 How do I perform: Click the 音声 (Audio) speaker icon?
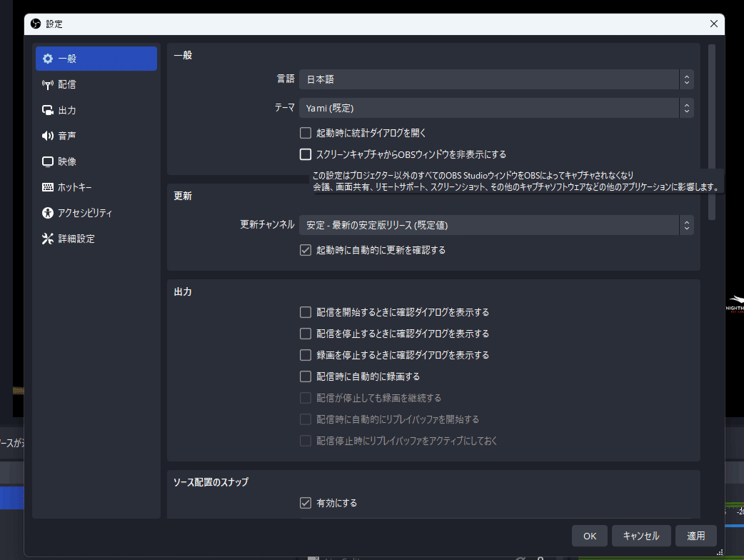pyautogui.click(x=47, y=135)
